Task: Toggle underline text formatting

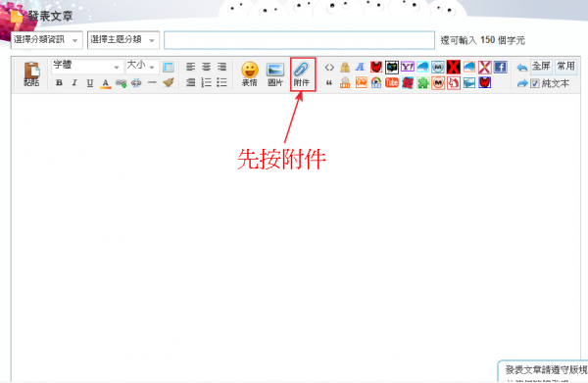Action: tap(90, 83)
